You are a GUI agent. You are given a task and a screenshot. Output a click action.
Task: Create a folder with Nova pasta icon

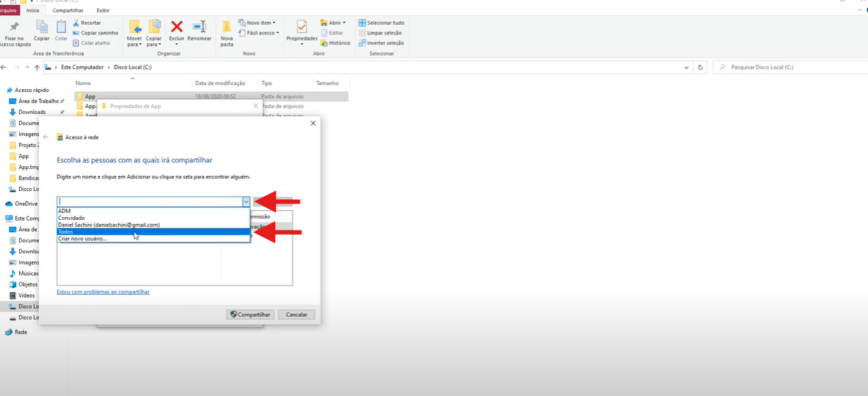coord(226,28)
